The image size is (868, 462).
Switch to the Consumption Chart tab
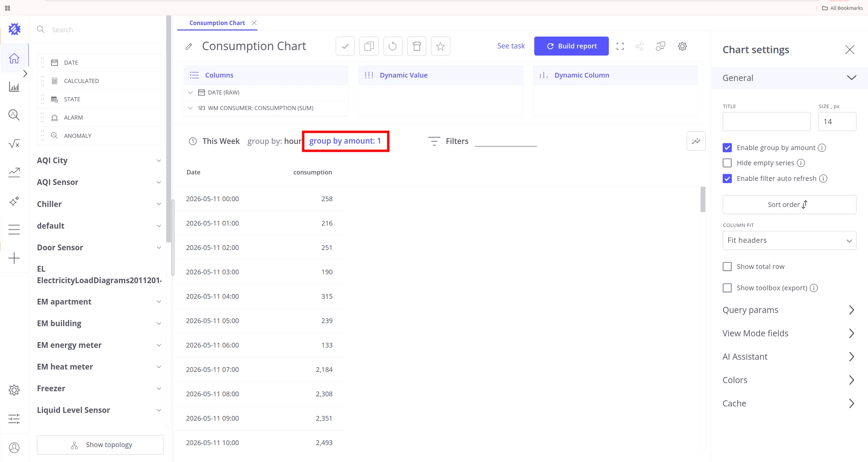(x=217, y=23)
